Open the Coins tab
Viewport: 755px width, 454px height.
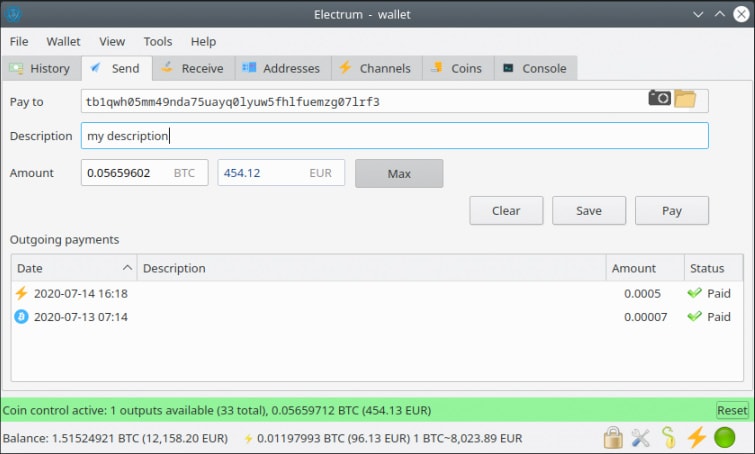[x=457, y=69]
